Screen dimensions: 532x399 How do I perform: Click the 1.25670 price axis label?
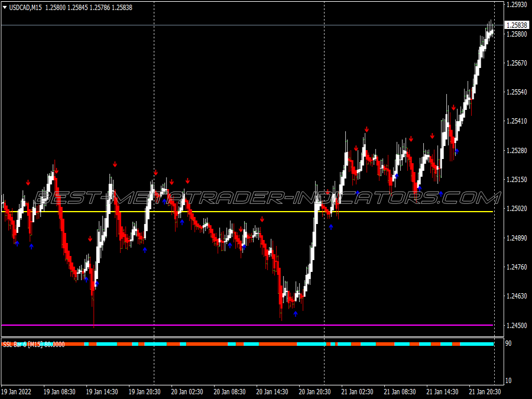517,63
